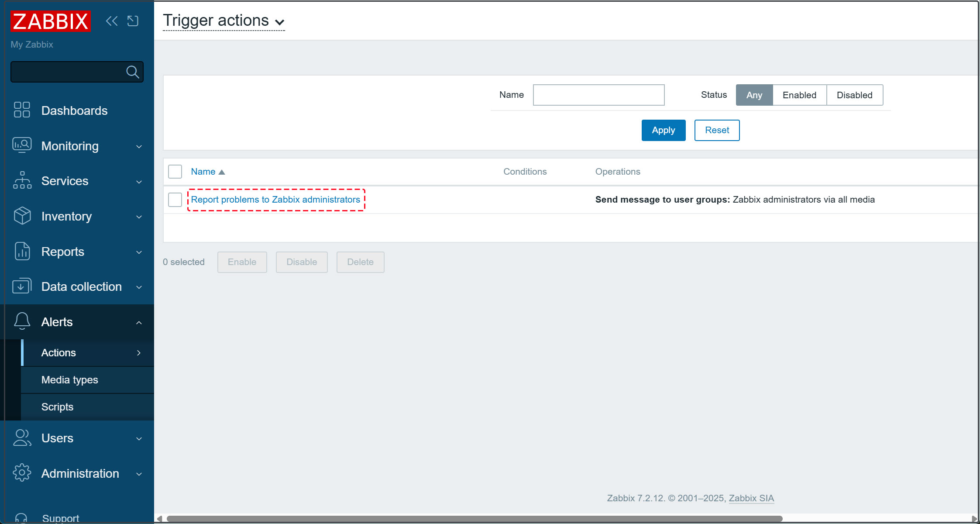Click the Zabbix logo
Screen dimensions: 980x524
tap(50, 21)
